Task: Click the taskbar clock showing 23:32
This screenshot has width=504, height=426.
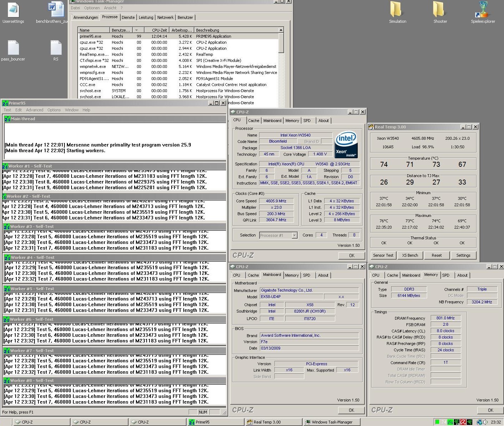Action: [496, 422]
